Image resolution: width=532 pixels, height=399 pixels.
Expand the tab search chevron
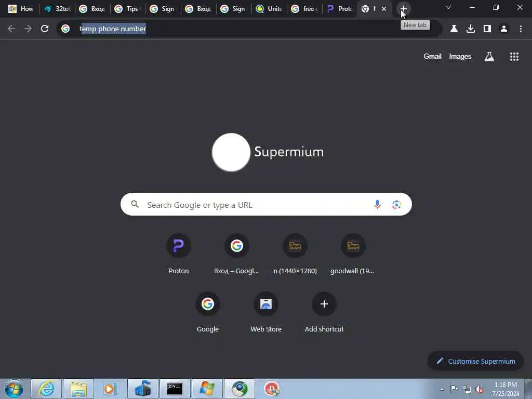pos(448,7)
